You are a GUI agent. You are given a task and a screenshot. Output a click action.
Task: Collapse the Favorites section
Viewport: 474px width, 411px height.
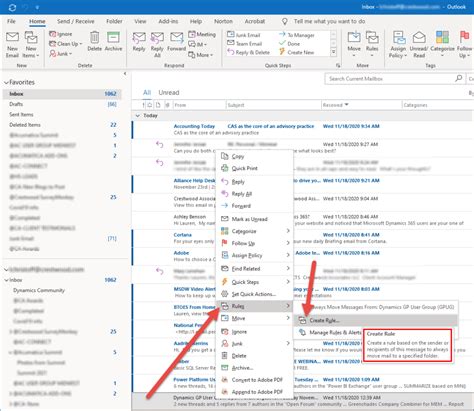point(6,82)
